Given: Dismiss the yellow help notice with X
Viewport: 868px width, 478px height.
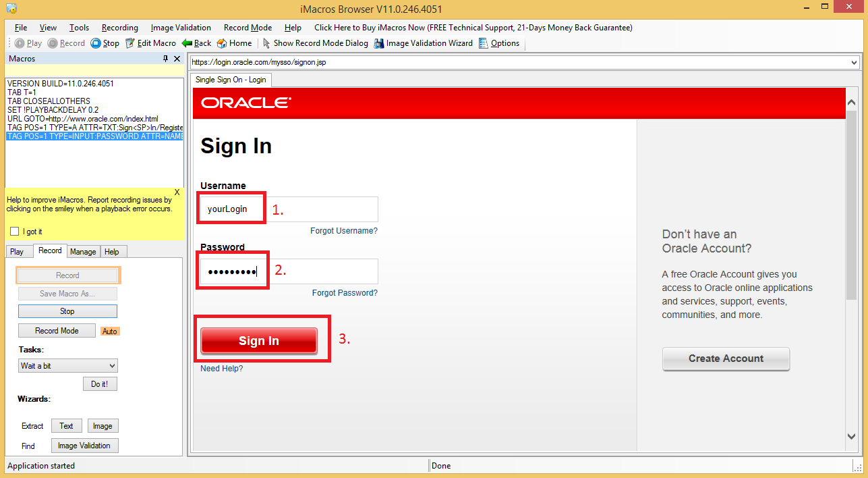Looking at the screenshot, I should pos(177,192).
